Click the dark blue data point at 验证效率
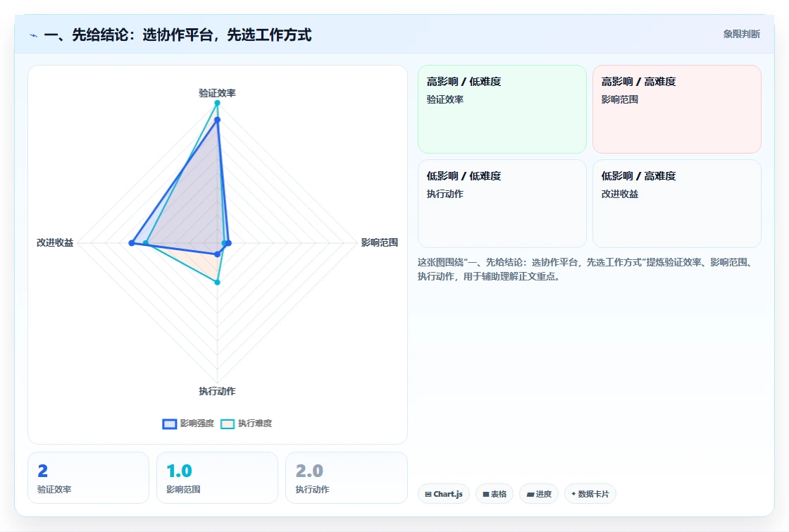 pos(218,120)
